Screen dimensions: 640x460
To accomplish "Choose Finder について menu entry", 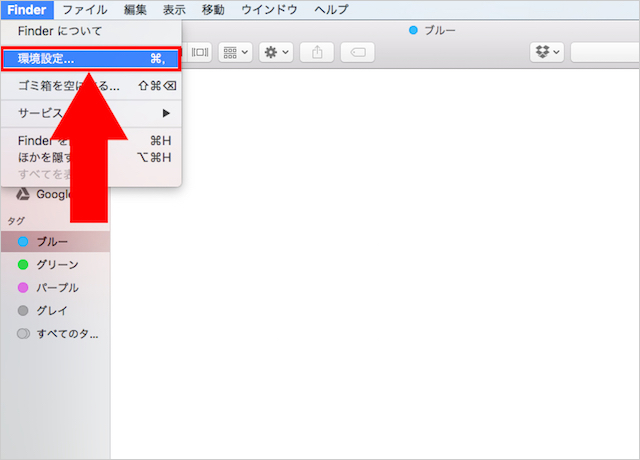I will point(91,31).
